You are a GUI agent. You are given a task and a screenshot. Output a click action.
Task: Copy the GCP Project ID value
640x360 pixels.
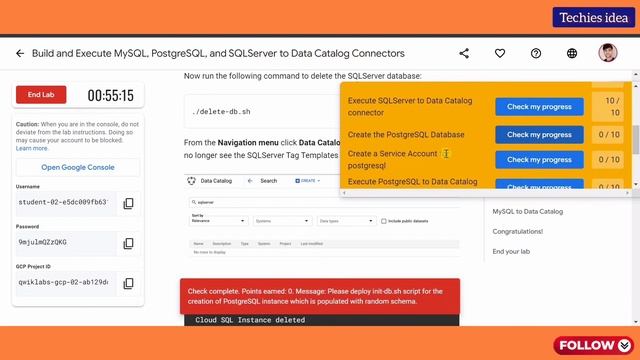[x=129, y=283]
